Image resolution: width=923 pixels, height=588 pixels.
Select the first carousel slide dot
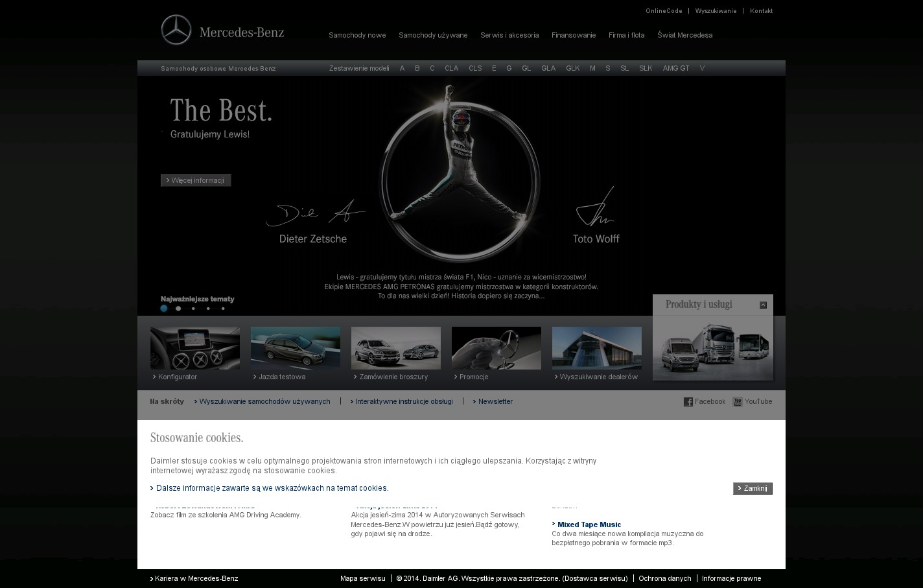click(164, 309)
